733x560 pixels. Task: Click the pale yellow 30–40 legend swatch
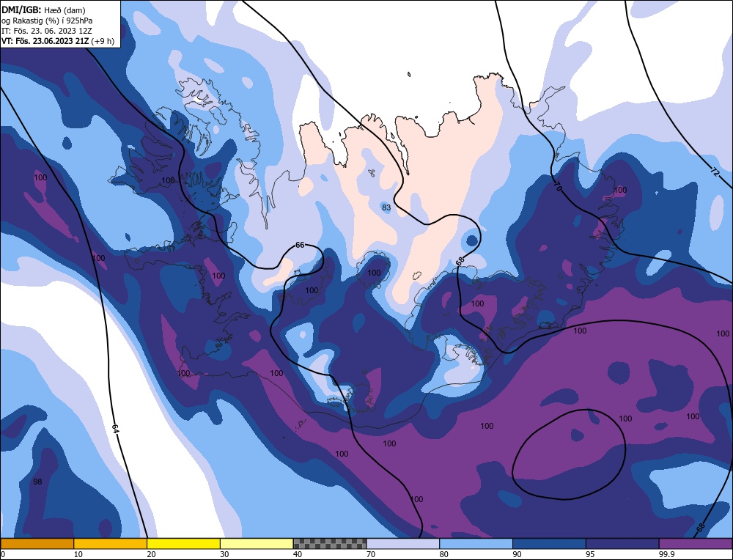[257, 544]
